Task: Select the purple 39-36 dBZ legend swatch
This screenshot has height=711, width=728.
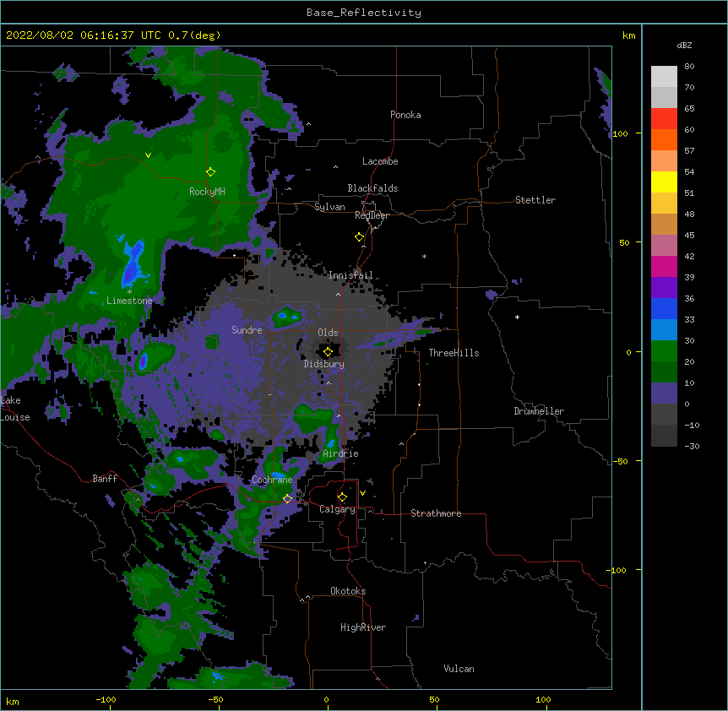Action: tap(664, 288)
